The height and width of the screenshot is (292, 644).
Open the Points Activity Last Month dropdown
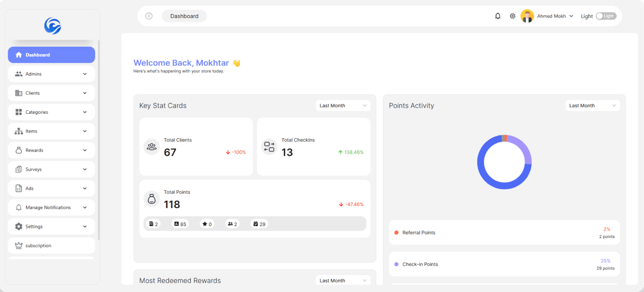point(593,105)
